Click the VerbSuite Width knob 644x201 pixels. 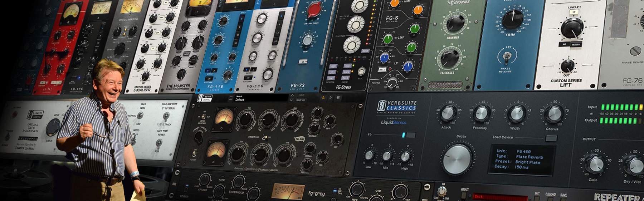pos(516,114)
